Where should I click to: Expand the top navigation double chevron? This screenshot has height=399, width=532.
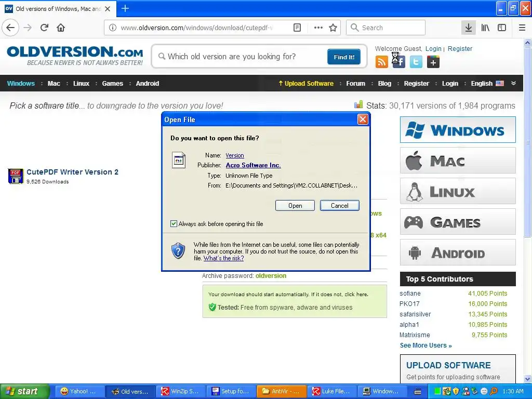pos(514,83)
